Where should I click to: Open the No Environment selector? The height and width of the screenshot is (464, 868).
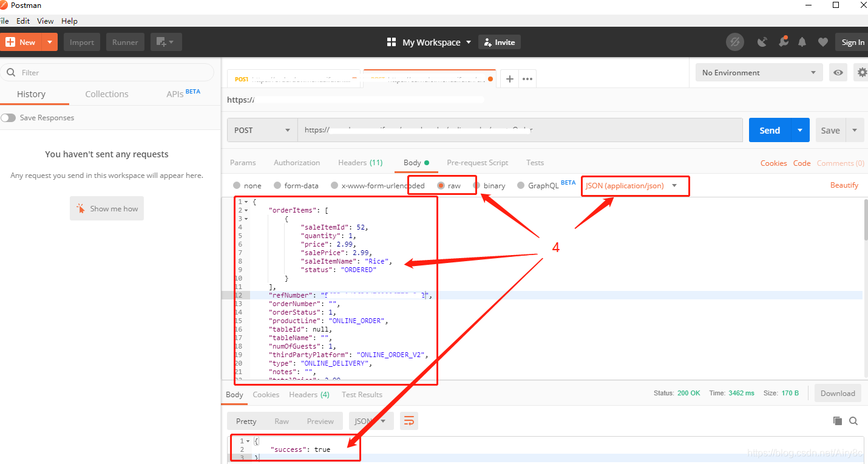point(759,72)
